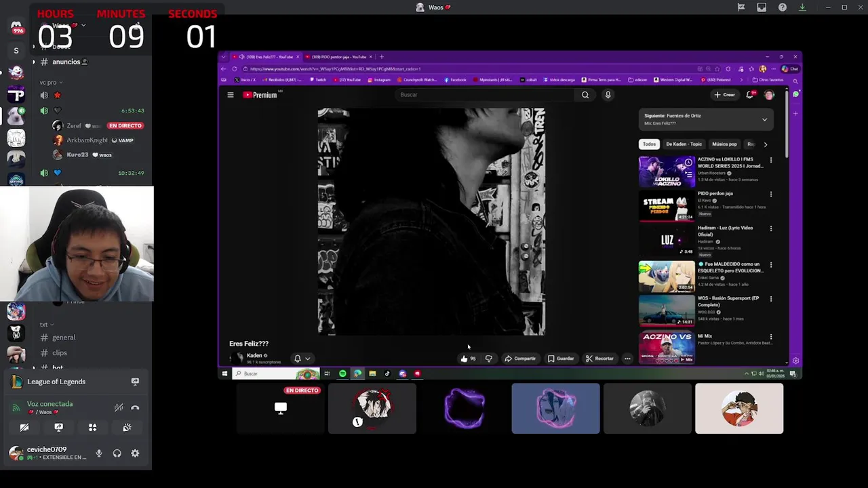Viewport: 868px width, 488px height.
Task: Select Zeref user in voice channel
Action: click(x=73, y=126)
